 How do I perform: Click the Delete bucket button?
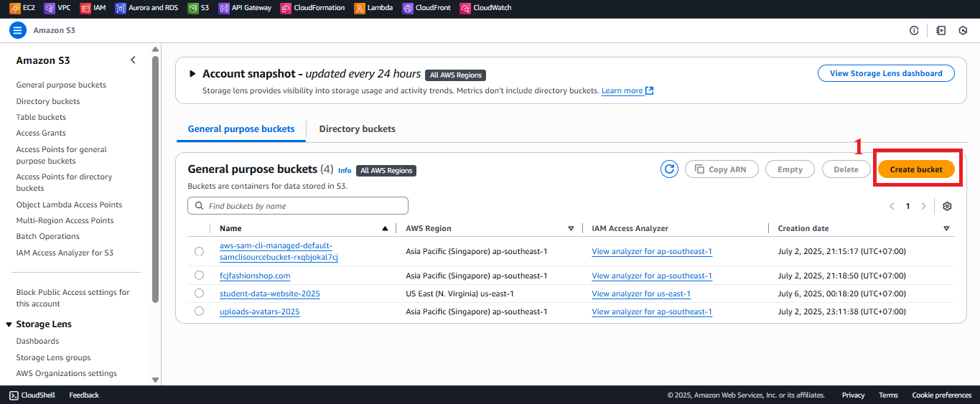point(846,169)
